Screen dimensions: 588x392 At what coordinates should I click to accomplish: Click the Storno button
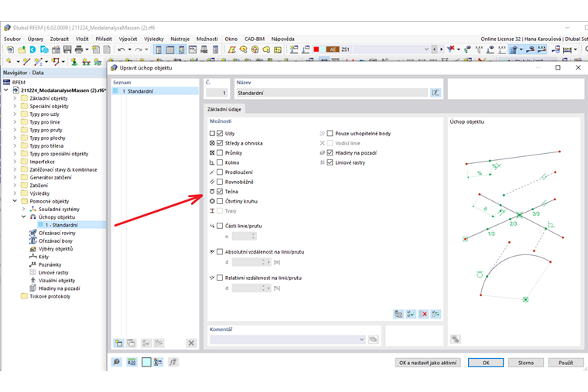click(x=526, y=363)
